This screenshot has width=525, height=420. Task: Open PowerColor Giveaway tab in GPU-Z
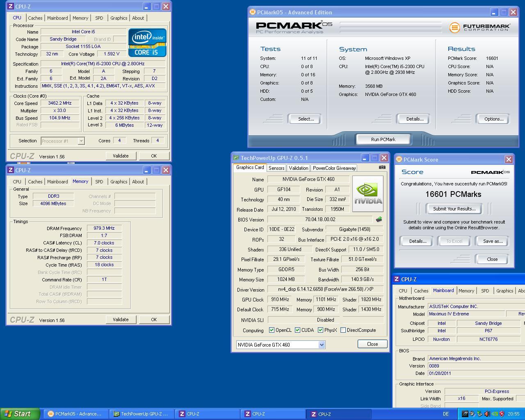(334, 168)
